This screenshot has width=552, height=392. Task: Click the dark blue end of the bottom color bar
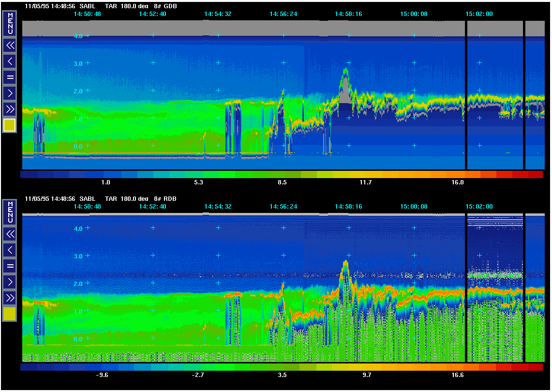[29, 367]
